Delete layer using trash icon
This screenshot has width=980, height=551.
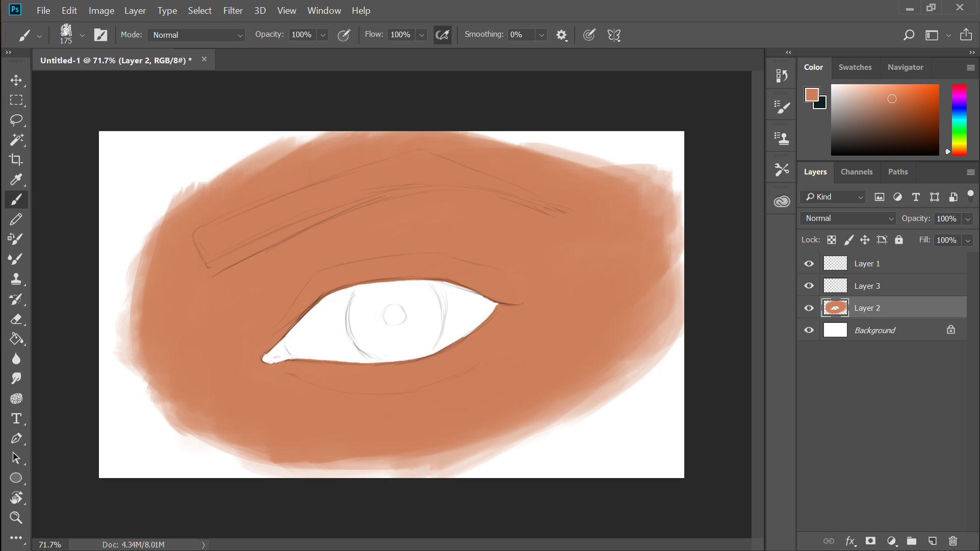[x=953, y=541]
